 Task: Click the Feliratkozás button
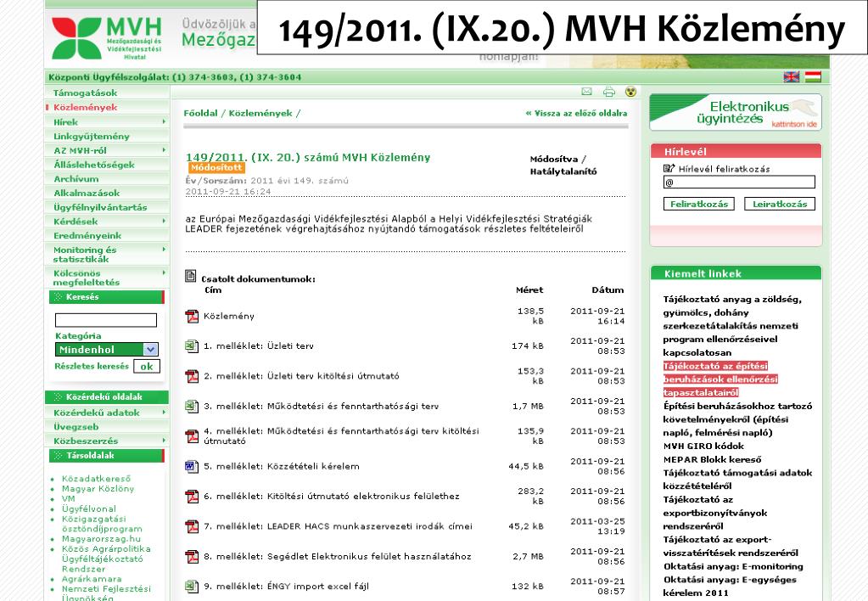[699, 204]
